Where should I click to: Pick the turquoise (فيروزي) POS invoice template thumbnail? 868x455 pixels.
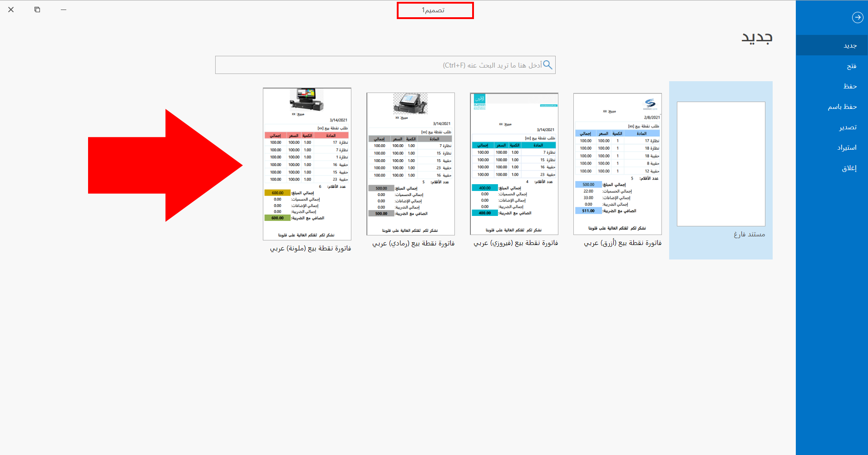pos(514,164)
